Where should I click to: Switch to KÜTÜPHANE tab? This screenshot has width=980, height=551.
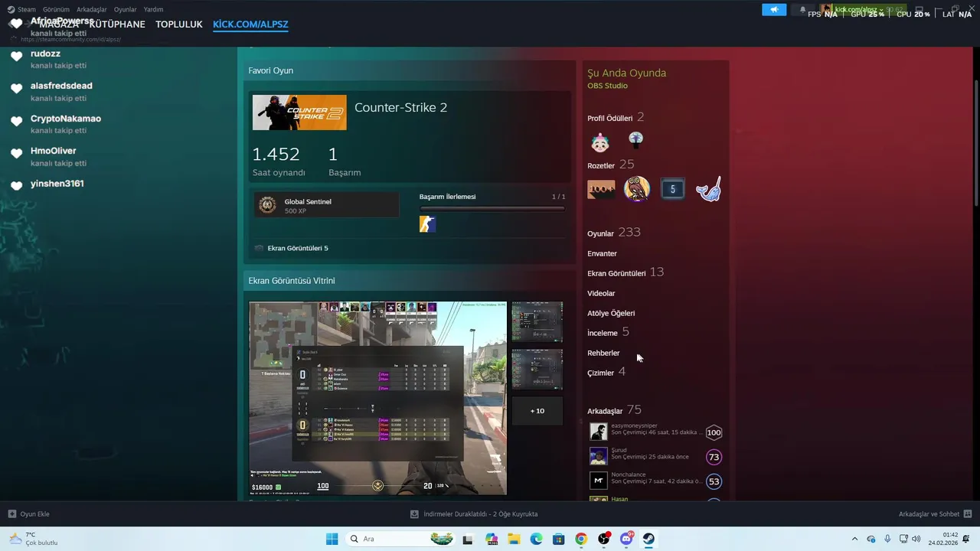117,24
